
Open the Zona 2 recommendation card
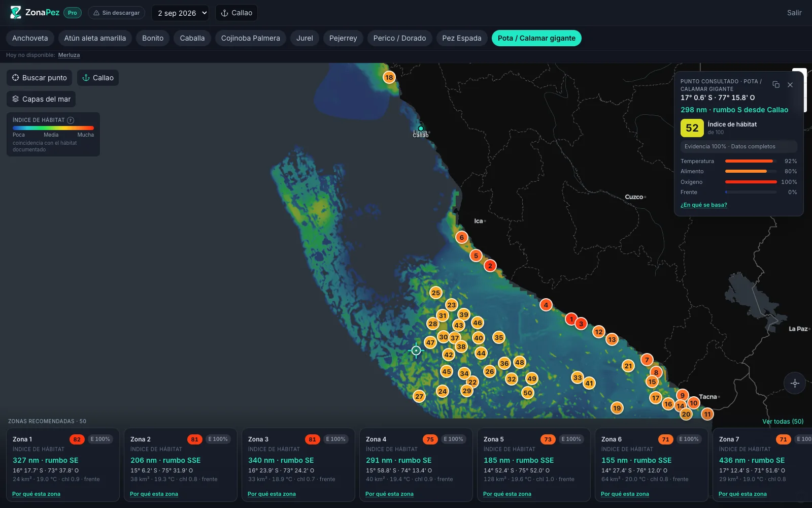tap(181, 465)
